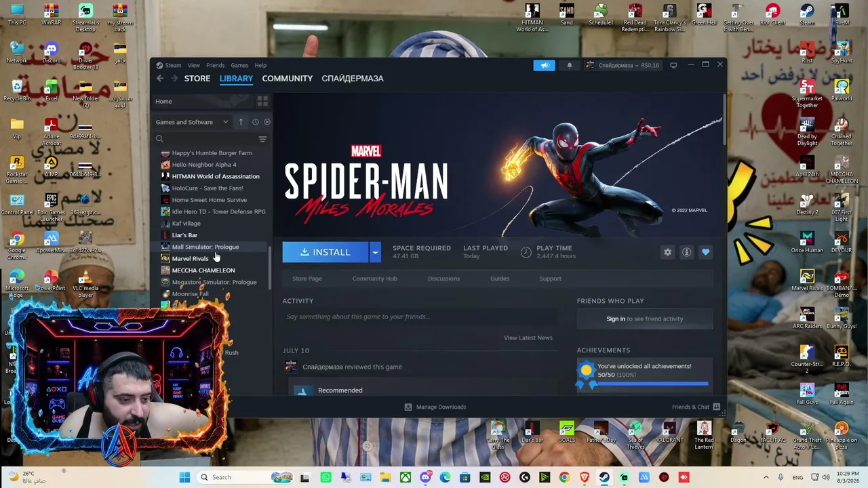Image resolution: width=868 pixels, height=488 pixels.
Task: Open Manage Downloads in Steam
Action: coord(435,407)
